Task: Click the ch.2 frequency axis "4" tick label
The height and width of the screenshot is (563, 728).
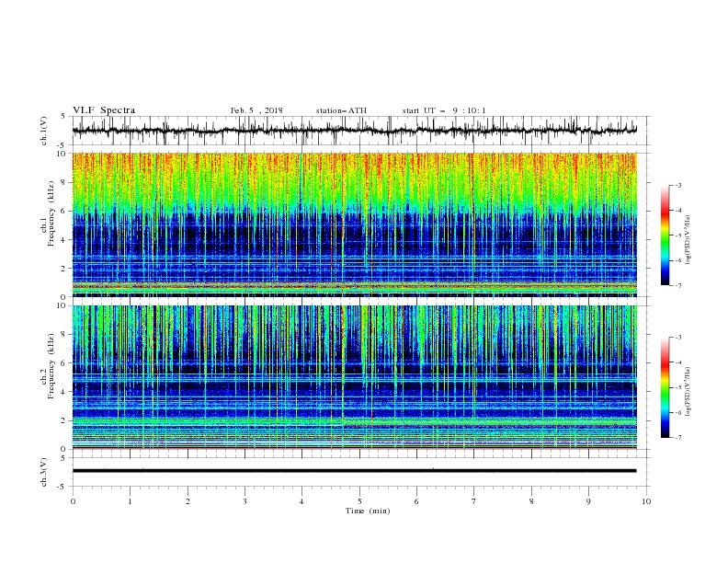Action: tap(65, 392)
